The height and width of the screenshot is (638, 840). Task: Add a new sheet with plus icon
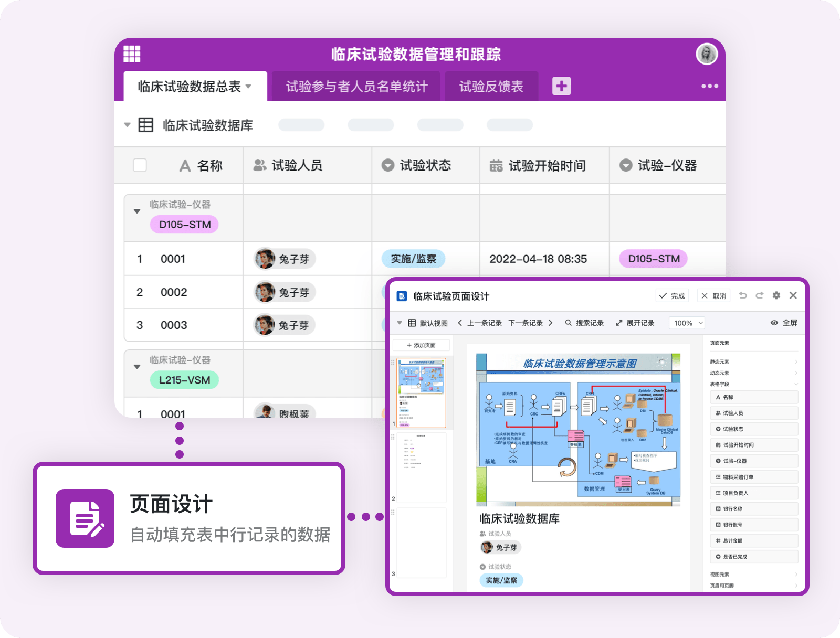(x=561, y=86)
